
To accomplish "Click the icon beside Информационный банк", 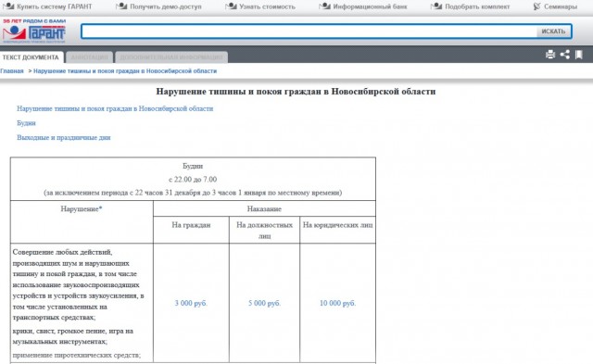I will tap(325, 6).
